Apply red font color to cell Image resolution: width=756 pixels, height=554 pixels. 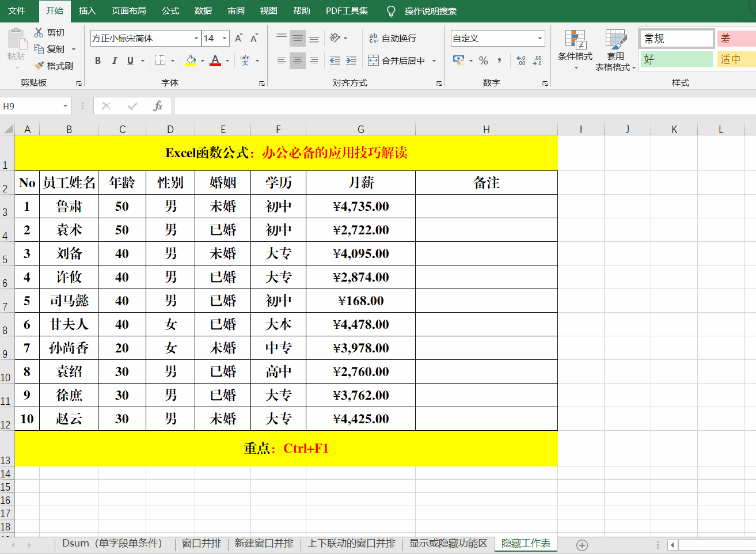click(x=215, y=60)
